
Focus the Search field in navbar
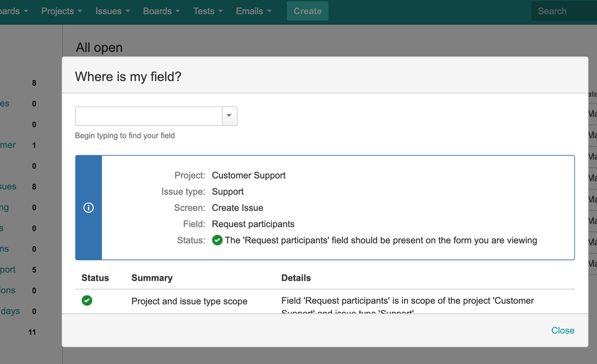click(562, 11)
